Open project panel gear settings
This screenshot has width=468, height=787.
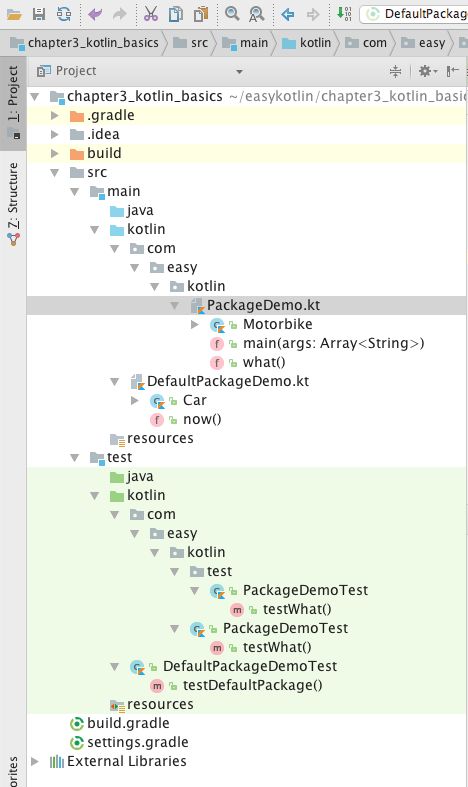pos(427,71)
